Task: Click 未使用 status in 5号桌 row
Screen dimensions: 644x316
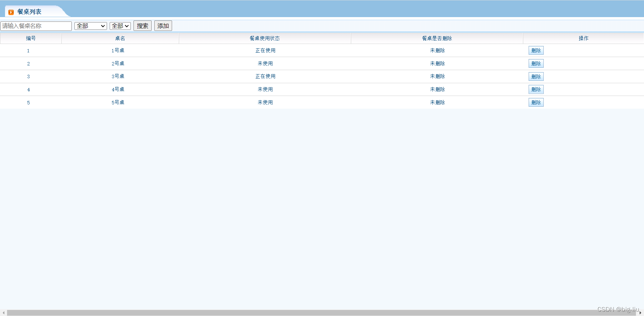Action: coord(265,102)
